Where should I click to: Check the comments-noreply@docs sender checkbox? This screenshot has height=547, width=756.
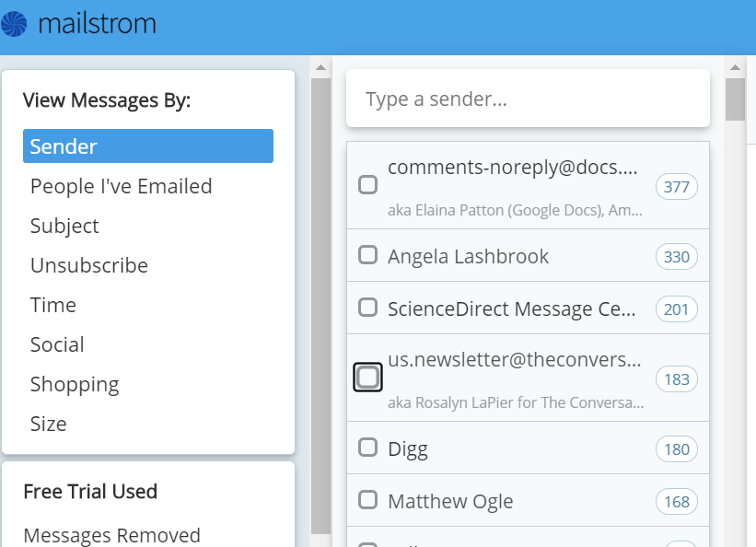(x=368, y=185)
